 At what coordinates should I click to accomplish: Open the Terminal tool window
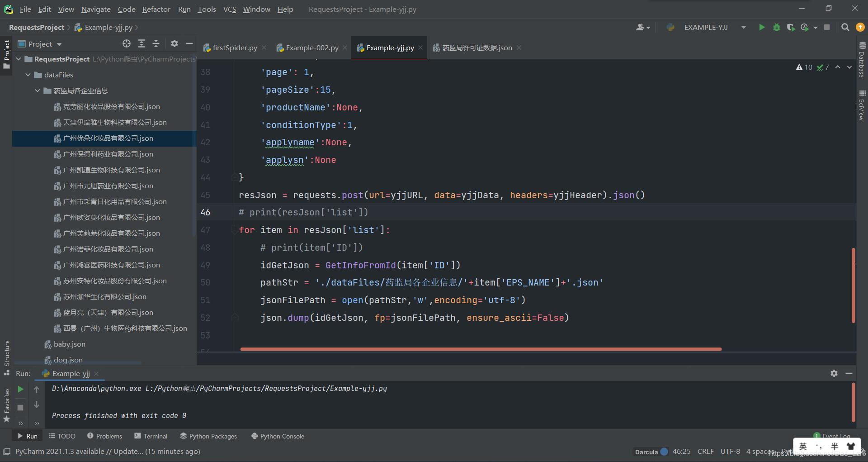(x=151, y=436)
